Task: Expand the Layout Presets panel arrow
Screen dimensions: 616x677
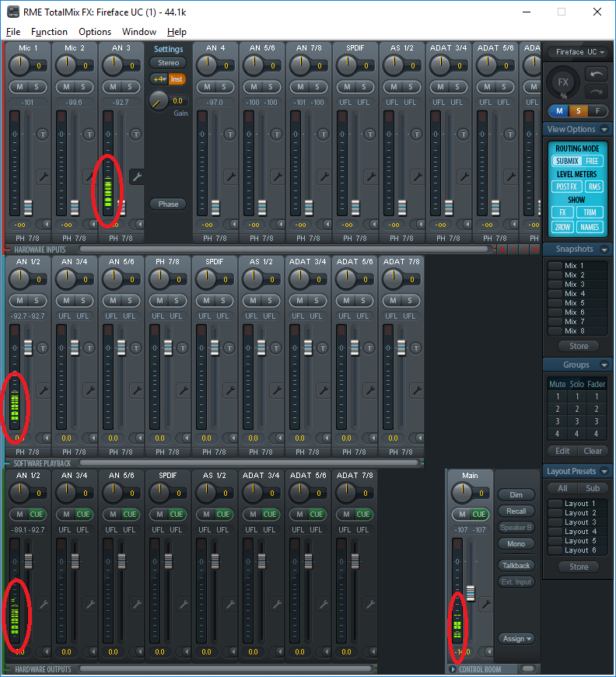Action: coord(604,471)
